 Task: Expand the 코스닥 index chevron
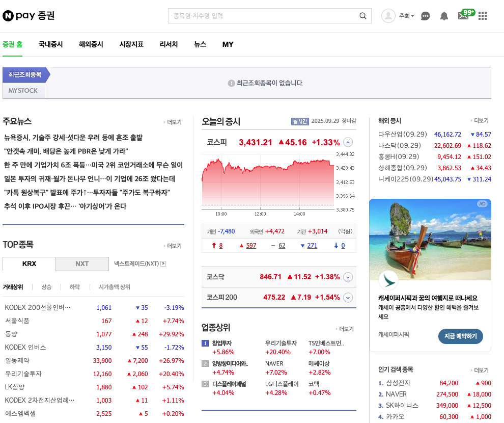click(x=348, y=277)
